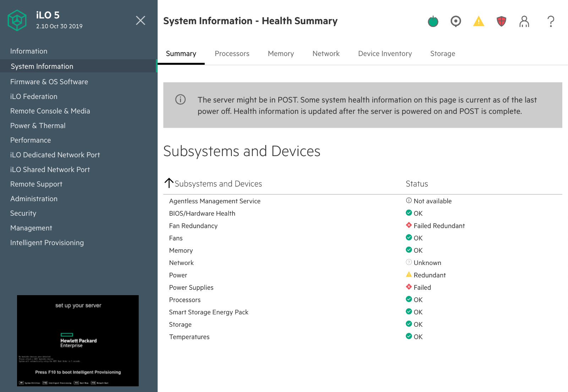
Task: Click the red security shield icon
Action: tap(501, 22)
